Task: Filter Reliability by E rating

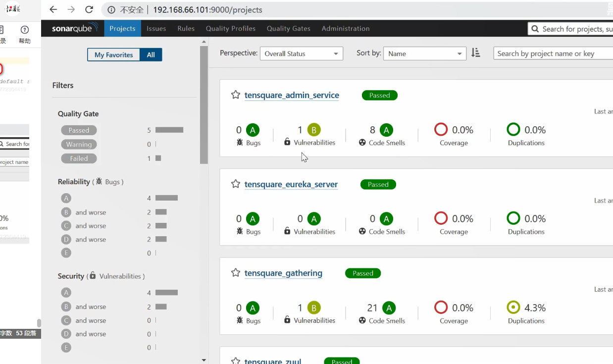Action: [66, 253]
